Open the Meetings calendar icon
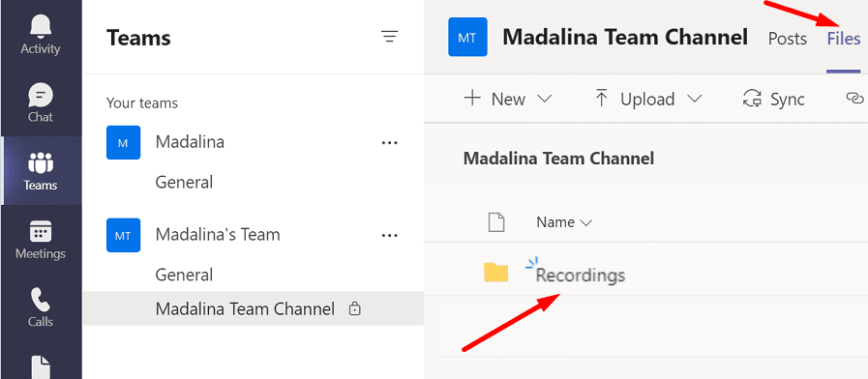Image resolution: width=868 pixels, height=379 pixels. coord(41,231)
